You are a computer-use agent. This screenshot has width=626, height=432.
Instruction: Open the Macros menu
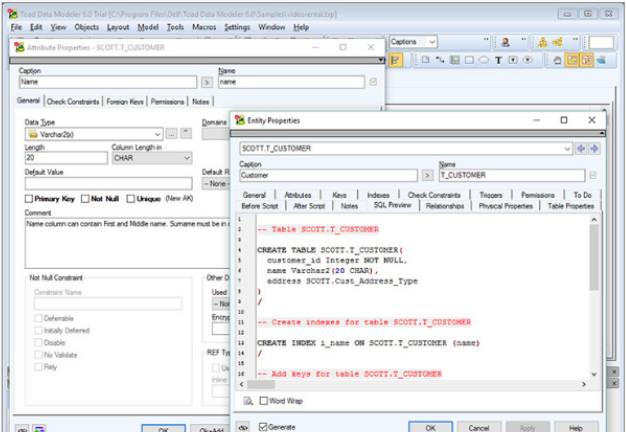(204, 28)
